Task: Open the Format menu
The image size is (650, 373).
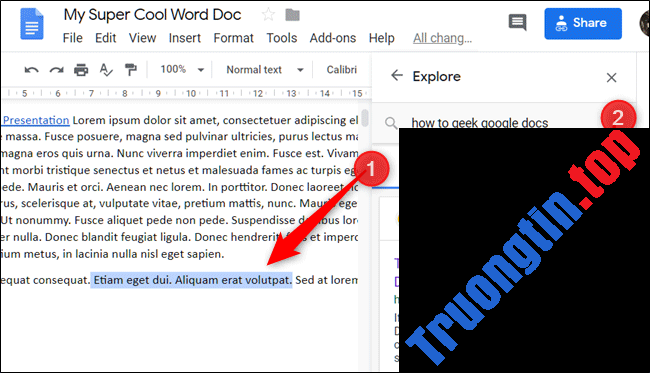Action: [x=233, y=38]
